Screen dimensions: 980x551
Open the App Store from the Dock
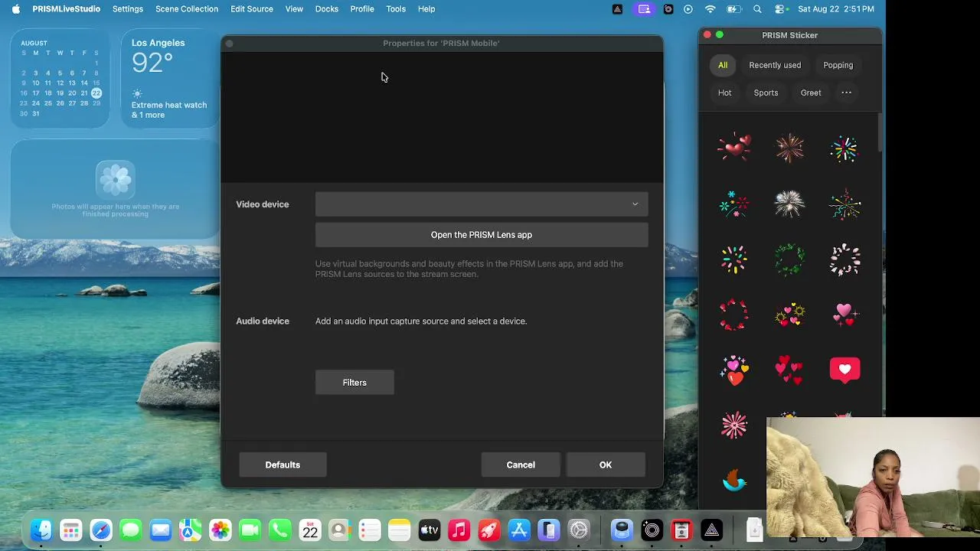point(519,530)
